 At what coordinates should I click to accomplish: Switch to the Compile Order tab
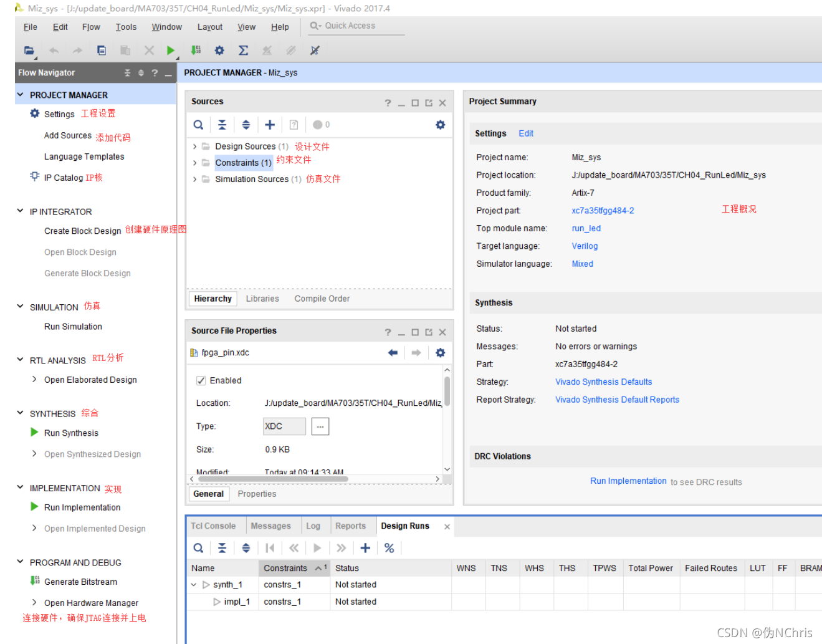(x=322, y=299)
